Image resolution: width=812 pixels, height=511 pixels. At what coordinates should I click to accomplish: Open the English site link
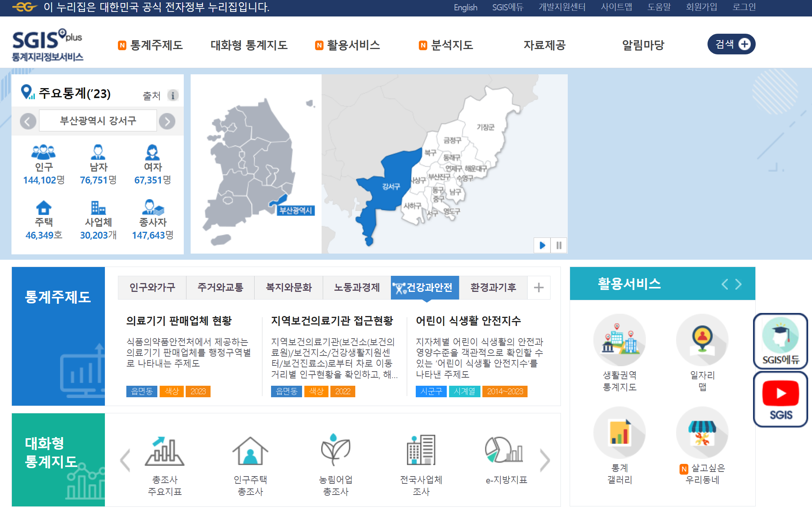pos(465,7)
